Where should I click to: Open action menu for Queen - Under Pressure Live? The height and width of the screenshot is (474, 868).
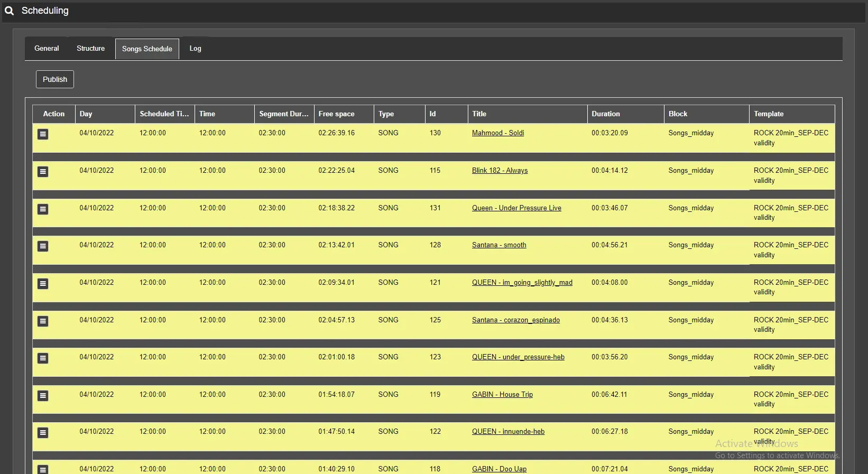pos(43,209)
